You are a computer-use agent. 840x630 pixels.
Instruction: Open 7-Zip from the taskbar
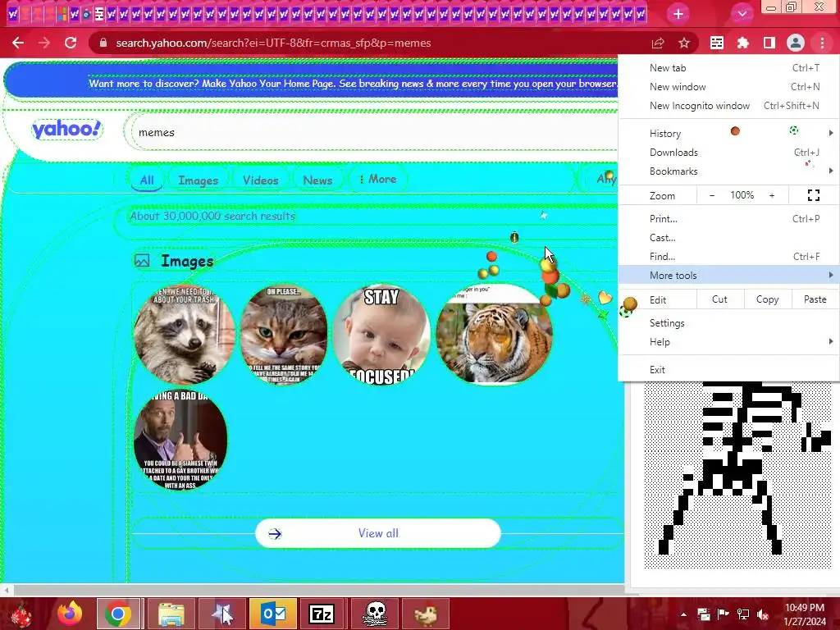[322, 614]
